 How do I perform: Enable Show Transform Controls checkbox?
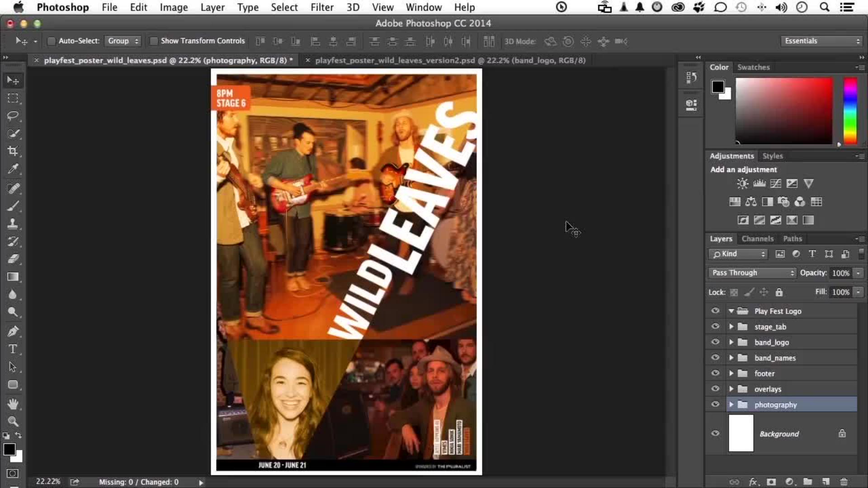[x=154, y=41]
